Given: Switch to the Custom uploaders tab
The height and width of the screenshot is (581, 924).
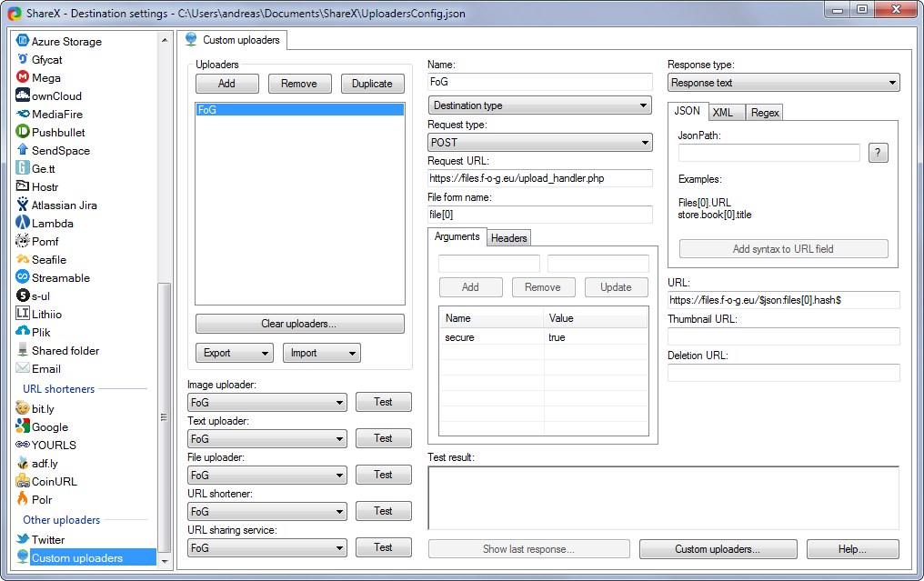Looking at the screenshot, I should [x=232, y=40].
